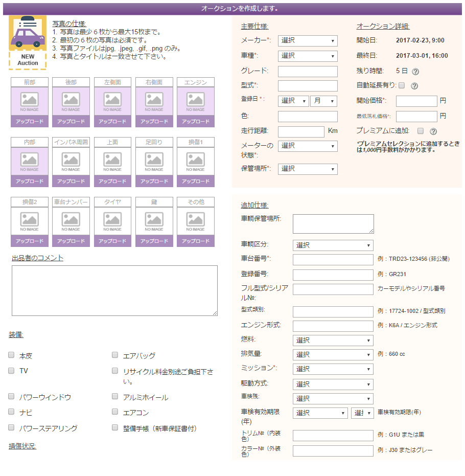
Task: Click the 内部 photo placeholder image
Action: pos(29,161)
